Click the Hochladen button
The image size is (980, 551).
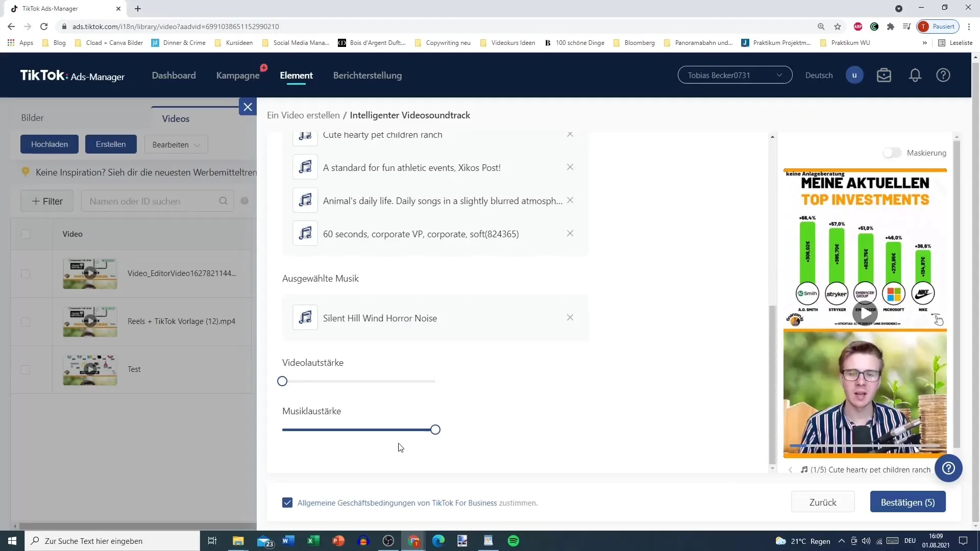50,144
